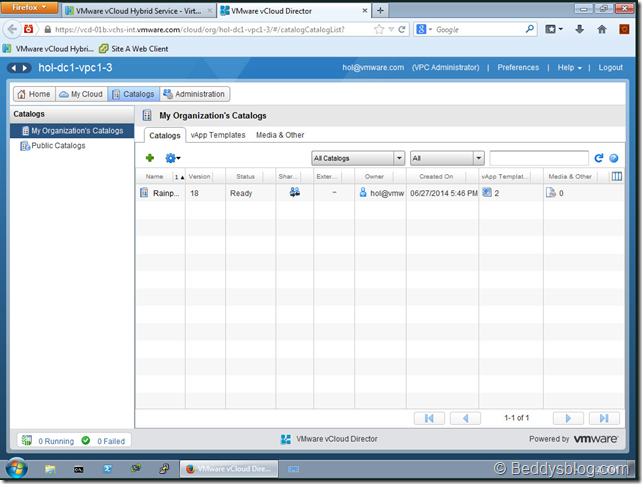Open the browser downloads arrow icon
Viewport: 642px width, 484px height.
[x=579, y=29]
